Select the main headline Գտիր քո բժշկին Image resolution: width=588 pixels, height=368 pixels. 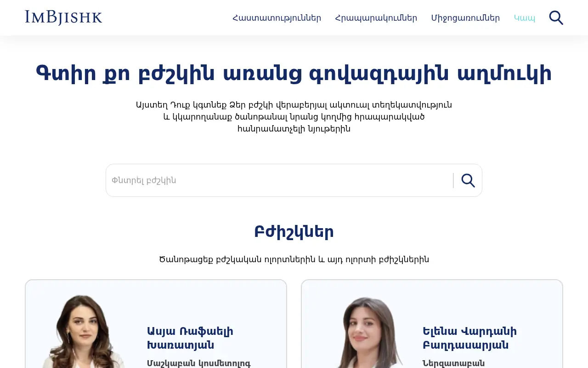(294, 73)
